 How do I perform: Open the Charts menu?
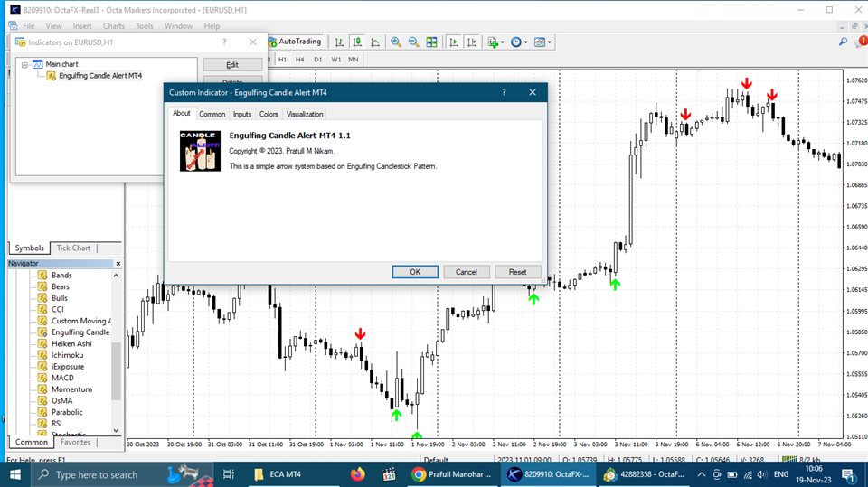point(114,26)
